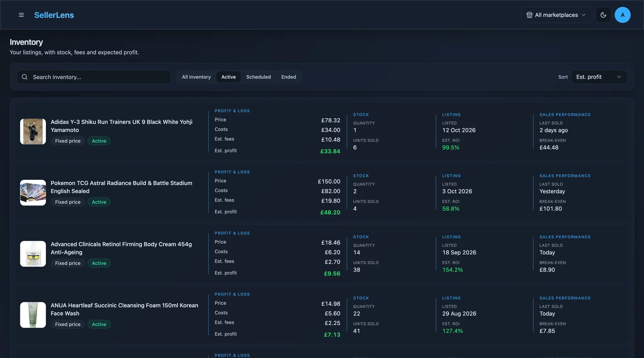Click the Fixed price tag on Advanced Clinicals

click(x=68, y=263)
